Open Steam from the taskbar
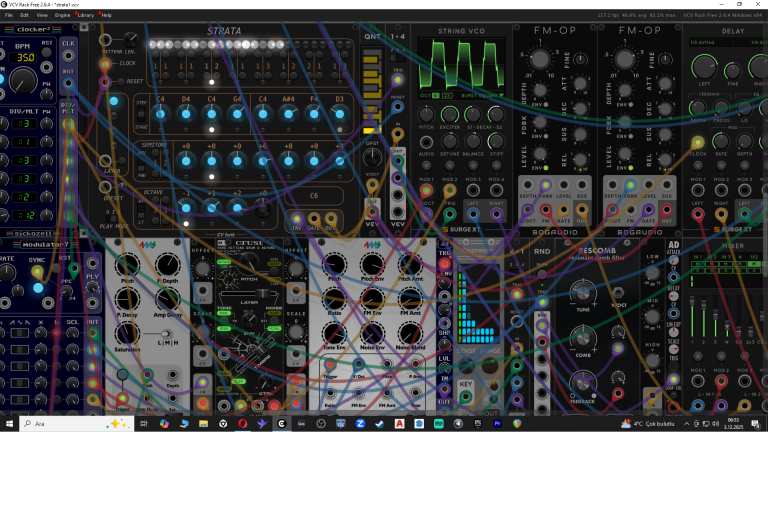Viewport: 768px width, 518px height. [x=380, y=424]
